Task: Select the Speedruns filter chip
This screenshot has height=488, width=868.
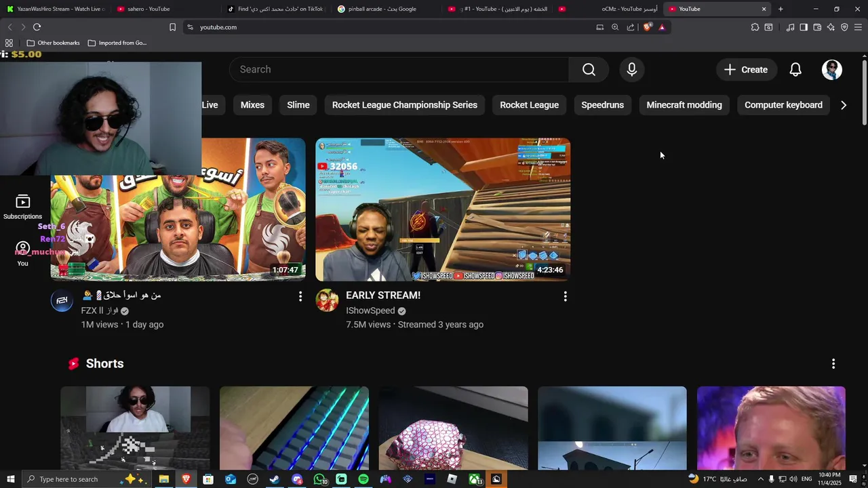Action: 603,105
